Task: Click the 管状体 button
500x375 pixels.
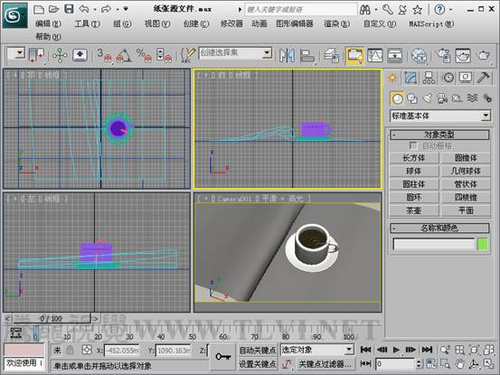Action: (466, 184)
